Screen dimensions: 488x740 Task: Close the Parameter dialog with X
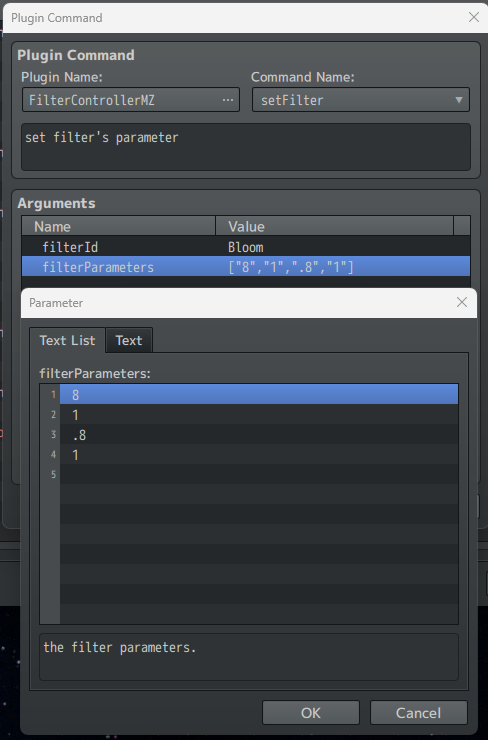click(x=462, y=302)
